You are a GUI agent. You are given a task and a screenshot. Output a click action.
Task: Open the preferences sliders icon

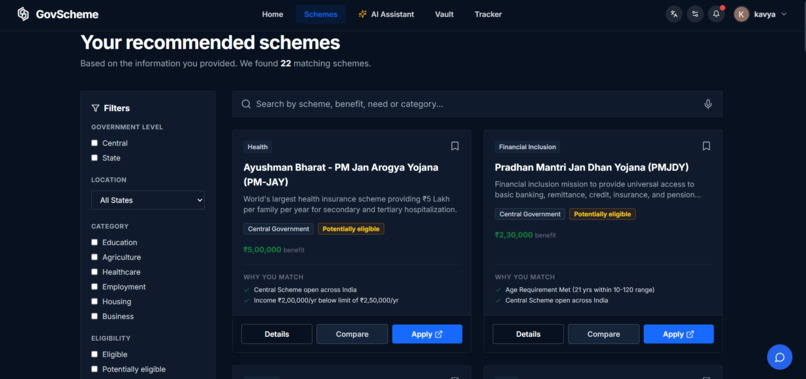(x=695, y=14)
